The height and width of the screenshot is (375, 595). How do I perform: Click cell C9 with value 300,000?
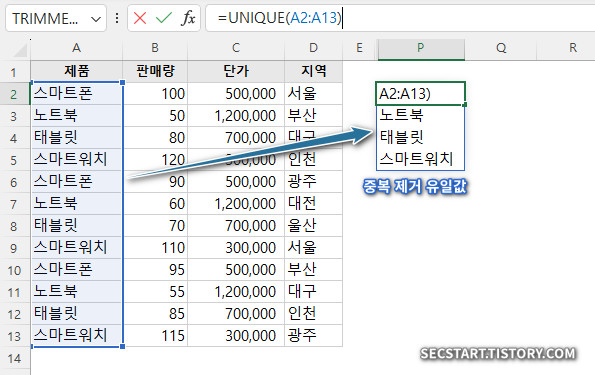[x=236, y=247]
